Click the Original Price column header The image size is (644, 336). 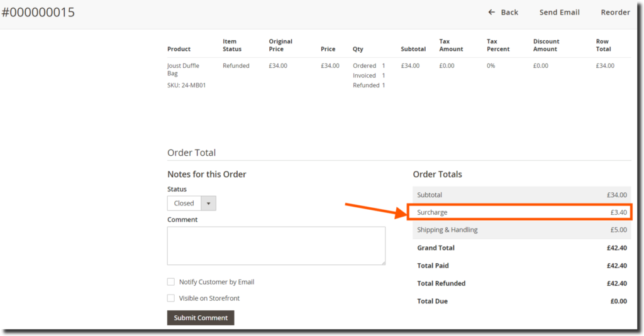[280, 45]
